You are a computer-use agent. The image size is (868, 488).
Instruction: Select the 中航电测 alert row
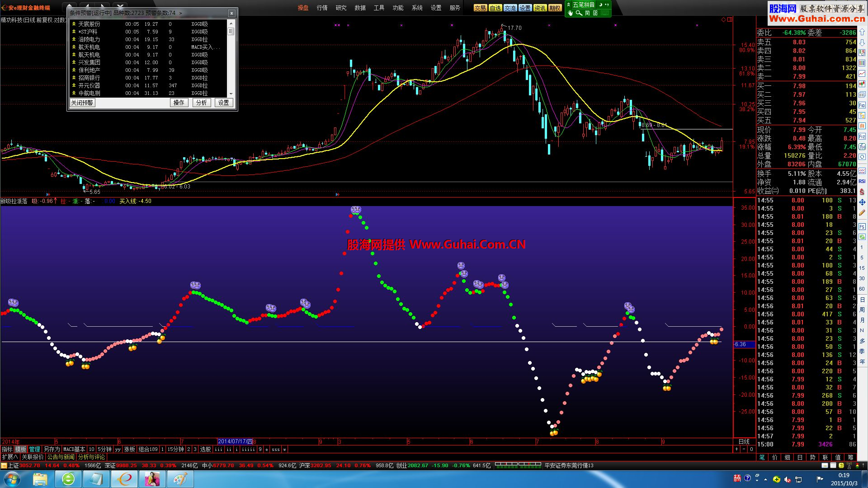[x=149, y=93]
